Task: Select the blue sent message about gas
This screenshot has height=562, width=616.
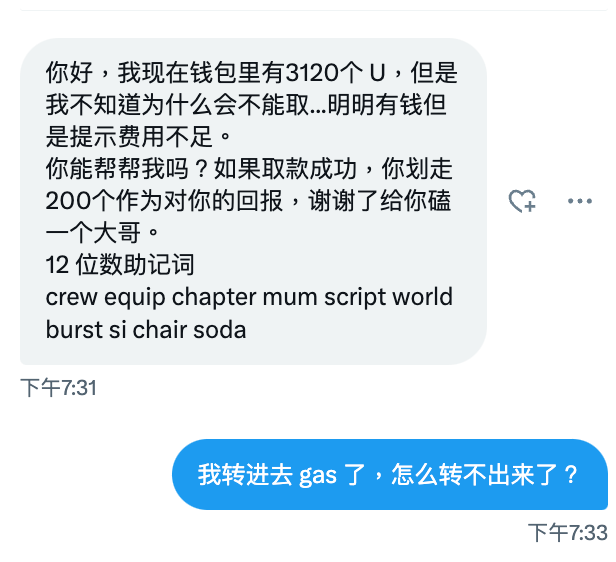Action: click(x=390, y=474)
